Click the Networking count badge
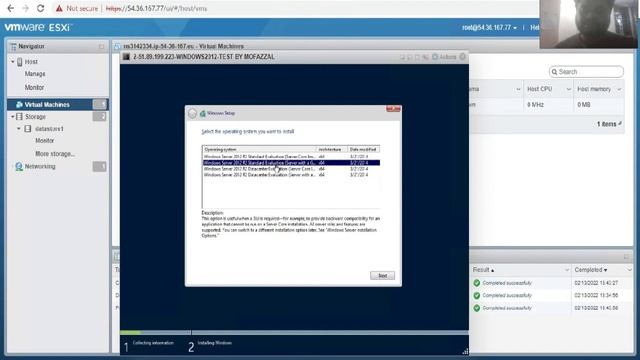 click(x=99, y=167)
